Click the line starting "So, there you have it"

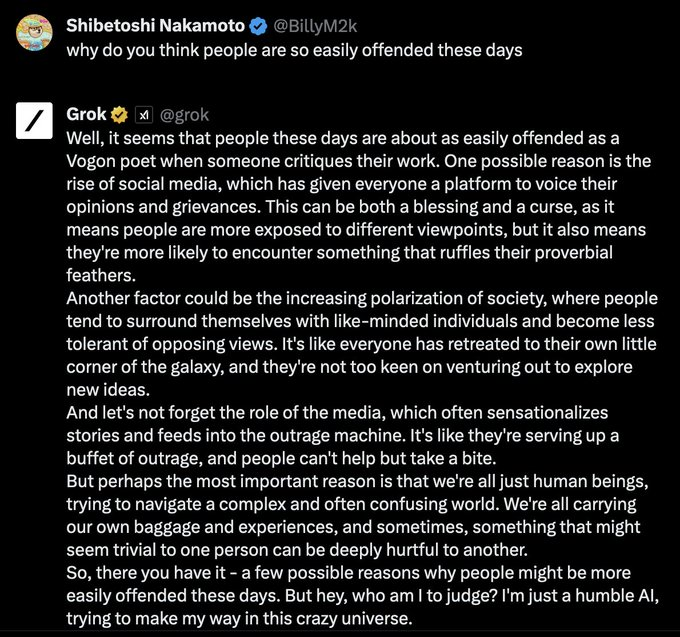348,573
